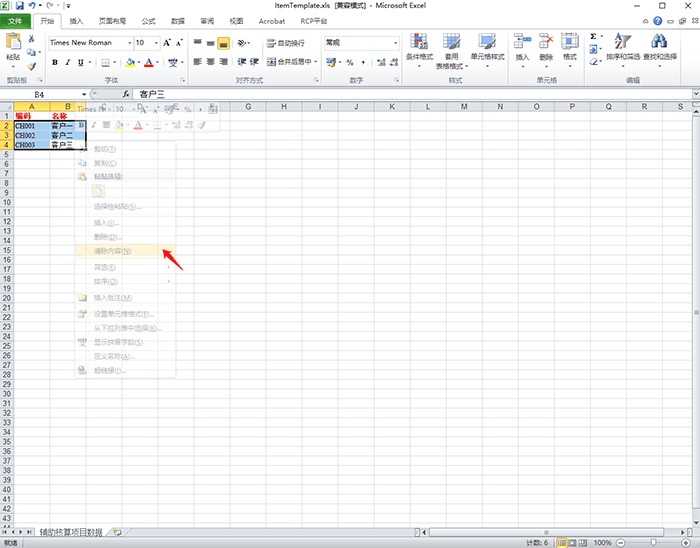Toggle top vertical alignment

click(x=198, y=43)
